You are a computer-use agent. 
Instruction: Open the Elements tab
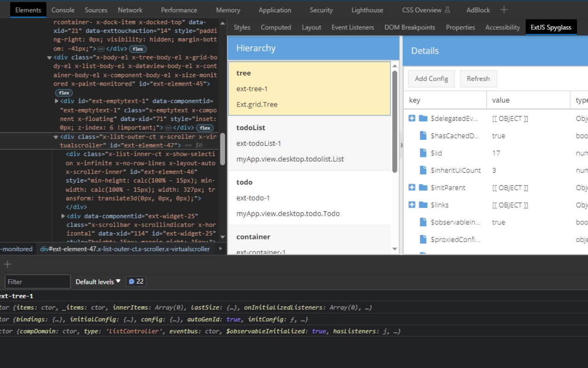click(x=28, y=10)
